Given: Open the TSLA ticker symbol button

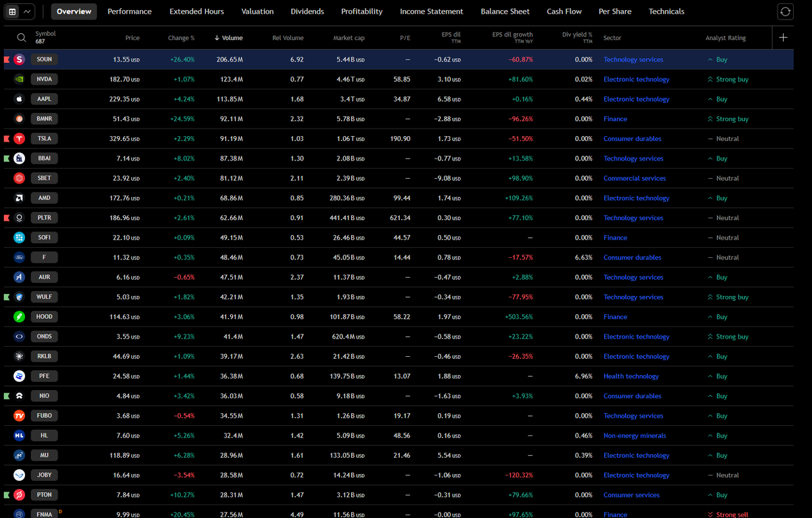Looking at the screenshot, I should click(x=45, y=139).
